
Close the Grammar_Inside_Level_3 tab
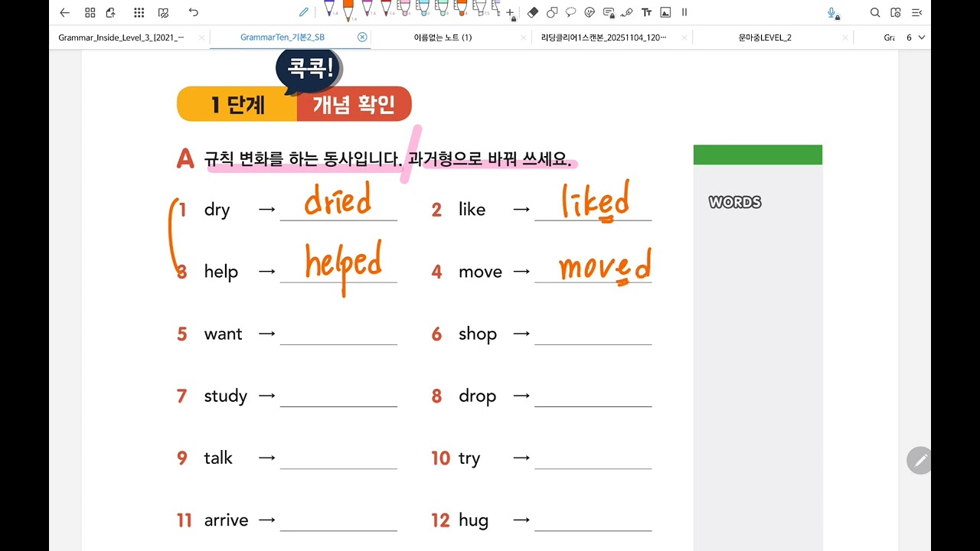coord(201,37)
